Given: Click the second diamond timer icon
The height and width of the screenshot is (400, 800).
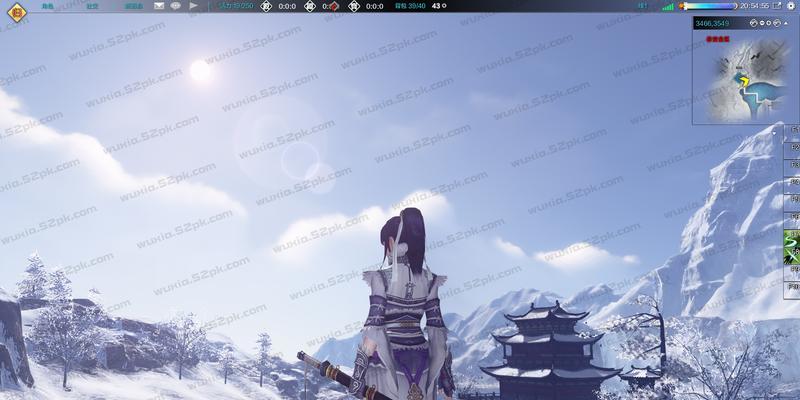Looking at the screenshot, I should pos(310,6).
